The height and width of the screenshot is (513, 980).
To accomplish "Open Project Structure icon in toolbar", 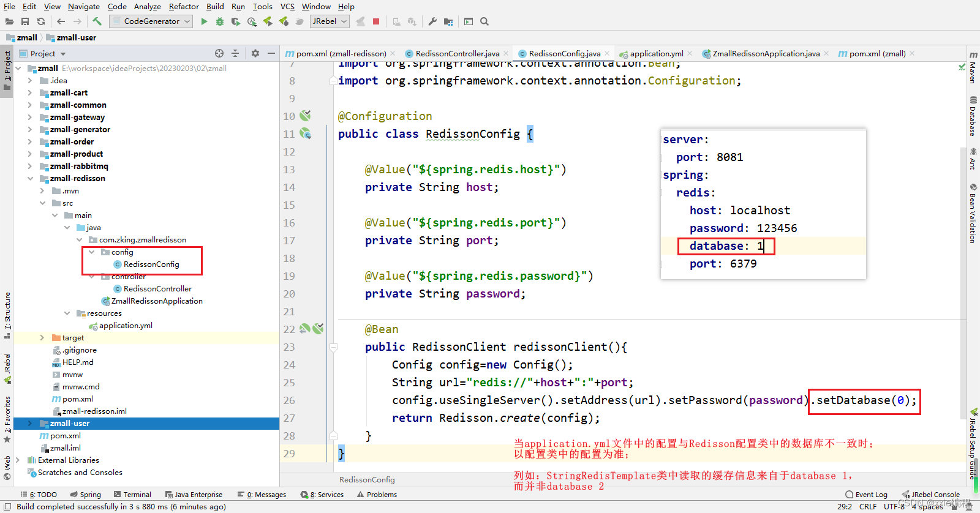I will tap(448, 21).
